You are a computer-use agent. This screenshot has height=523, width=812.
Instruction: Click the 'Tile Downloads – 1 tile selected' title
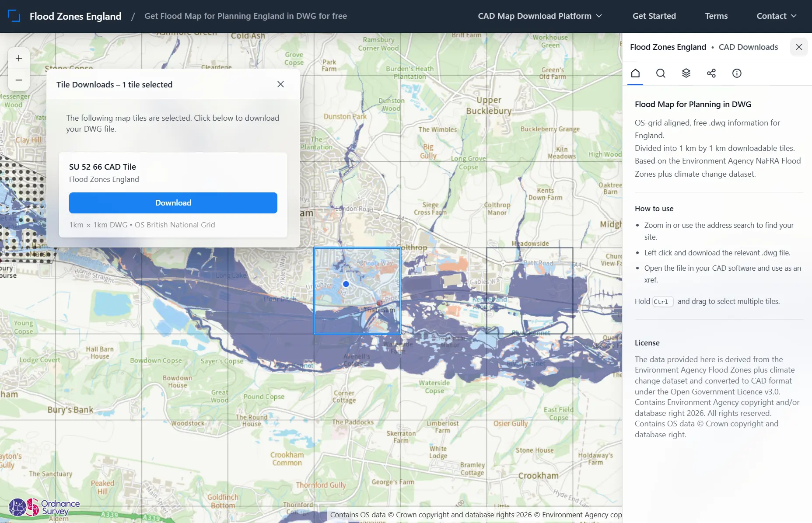114,84
